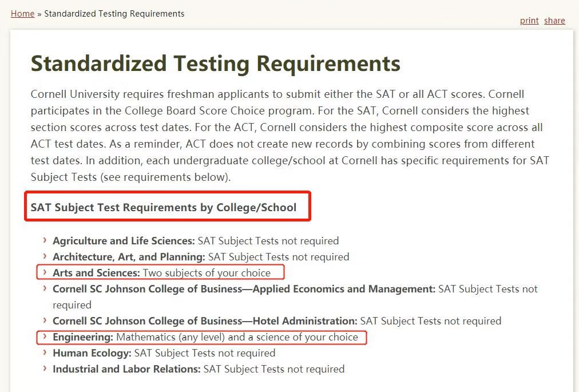Click the Human Ecology list entry
The width and height of the screenshot is (579, 392).
[164, 353]
